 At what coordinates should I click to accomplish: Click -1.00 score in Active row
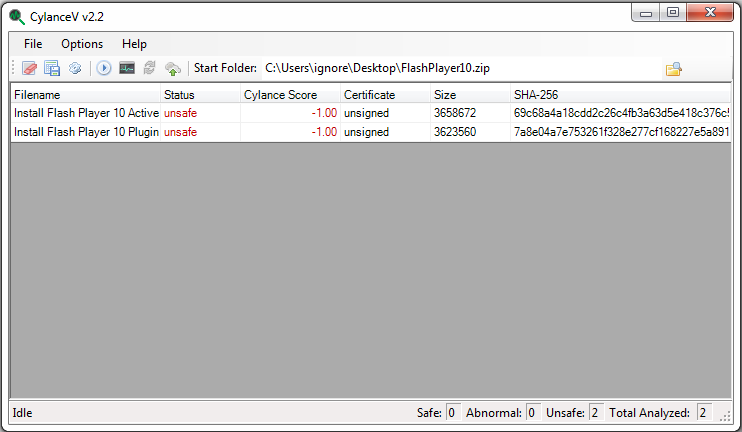324,113
